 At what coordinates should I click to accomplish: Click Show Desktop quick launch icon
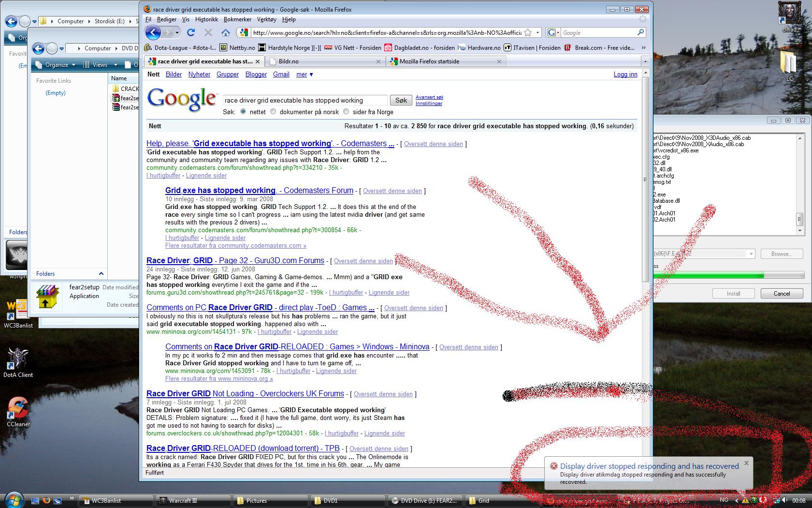35,500
